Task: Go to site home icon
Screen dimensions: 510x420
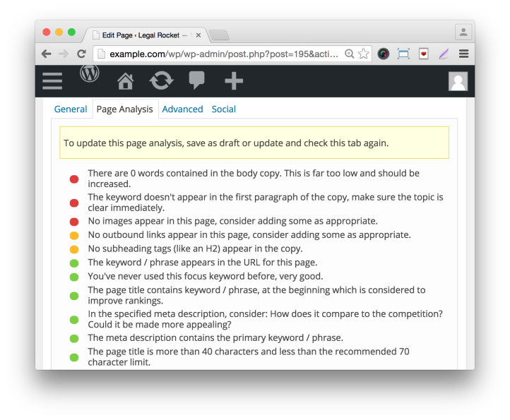Action: tap(125, 81)
